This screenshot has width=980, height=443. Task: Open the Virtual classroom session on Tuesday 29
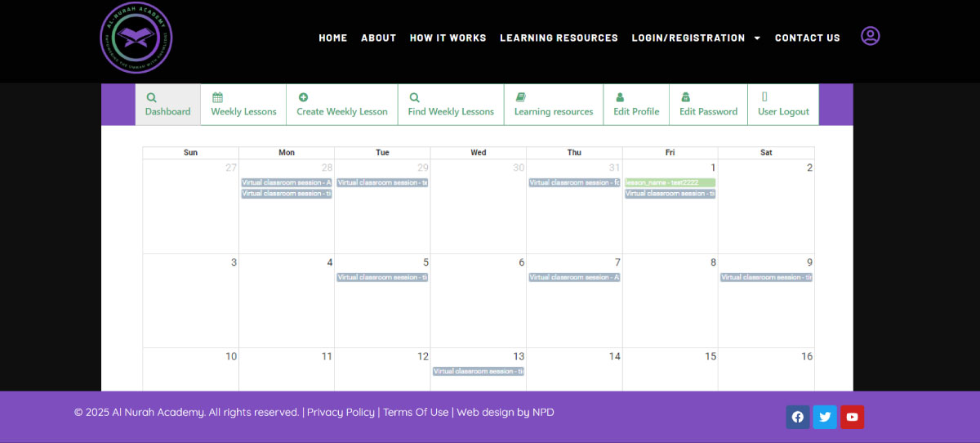tap(382, 182)
